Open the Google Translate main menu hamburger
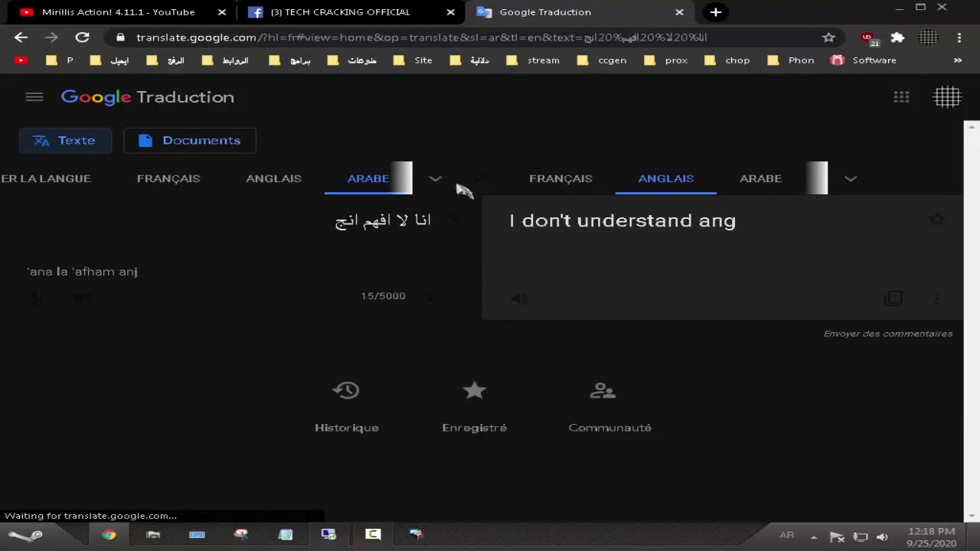This screenshot has width=980, height=551. click(34, 97)
